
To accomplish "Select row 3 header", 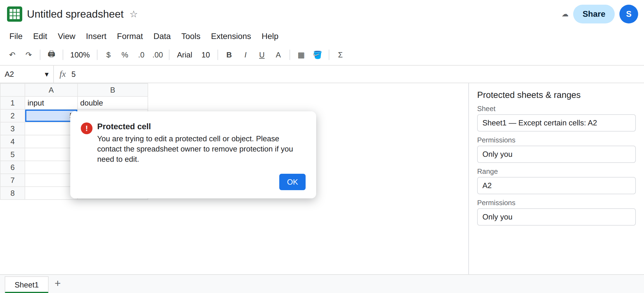I will coord(13,129).
